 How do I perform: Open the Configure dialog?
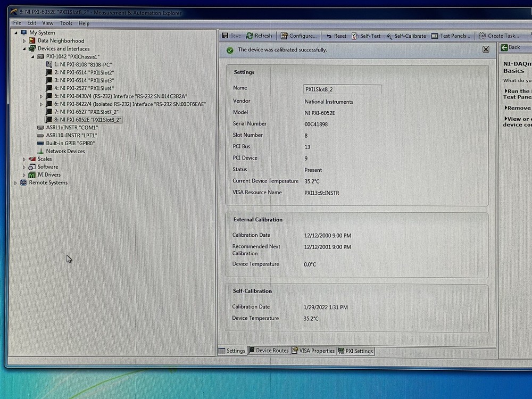click(x=298, y=36)
